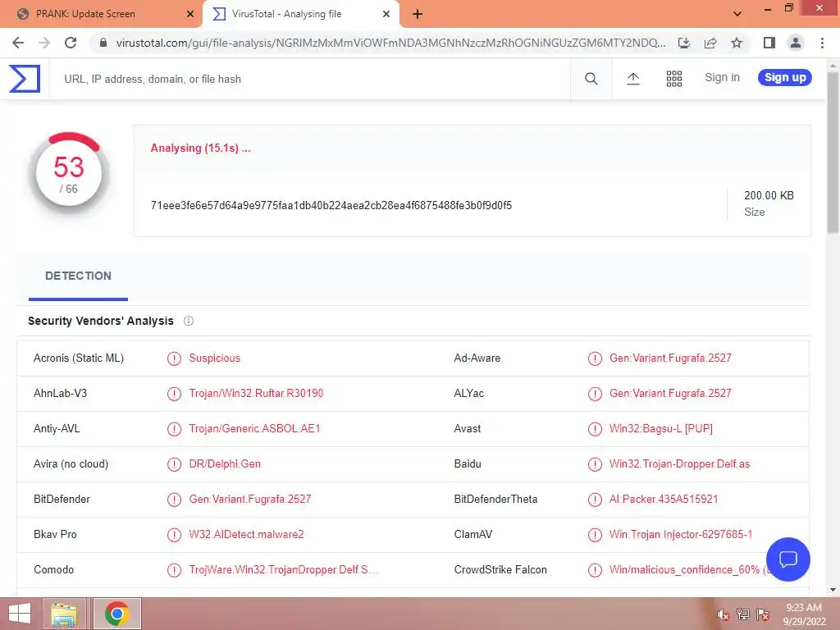This screenshot has width=840, height=630.
Task: Click the Comodo vendor name
Action: point(53,570)
